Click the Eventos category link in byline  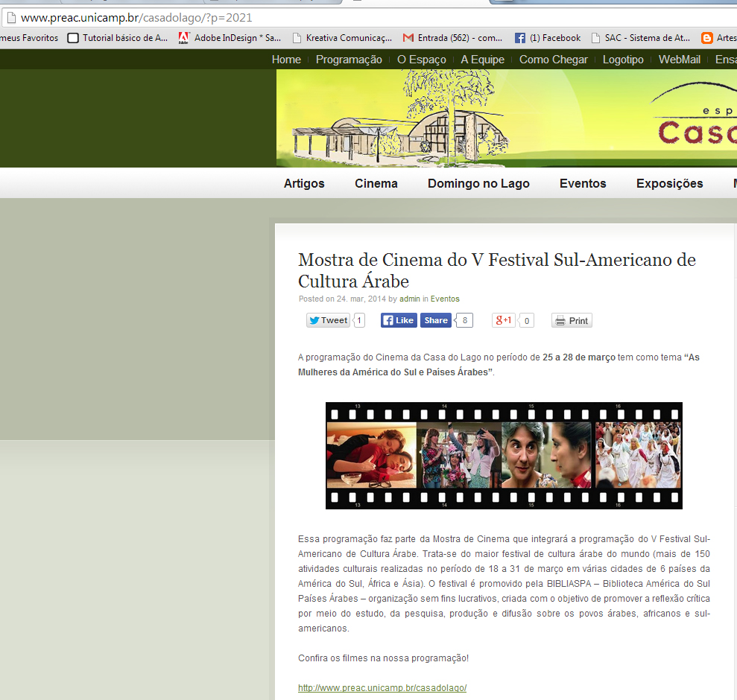[x=445, y=299]
